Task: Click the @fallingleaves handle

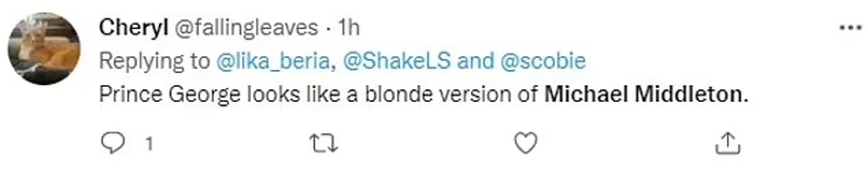Action: (246, 28)
